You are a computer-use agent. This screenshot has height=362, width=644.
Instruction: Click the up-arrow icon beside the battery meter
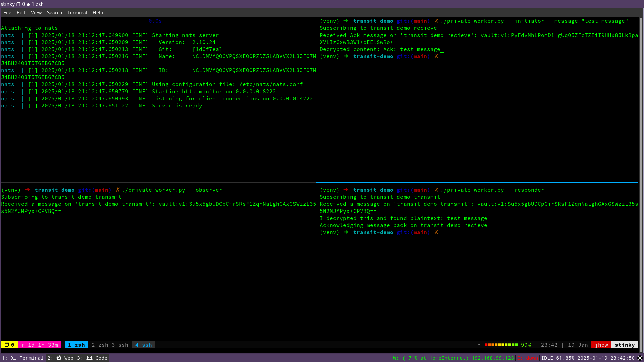(x=479, y=345)
